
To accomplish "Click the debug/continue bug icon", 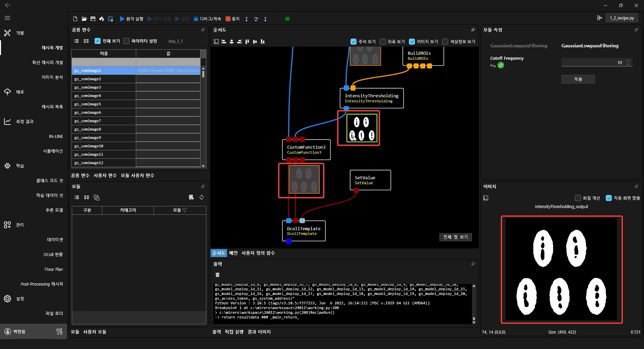I will point(196,19).
